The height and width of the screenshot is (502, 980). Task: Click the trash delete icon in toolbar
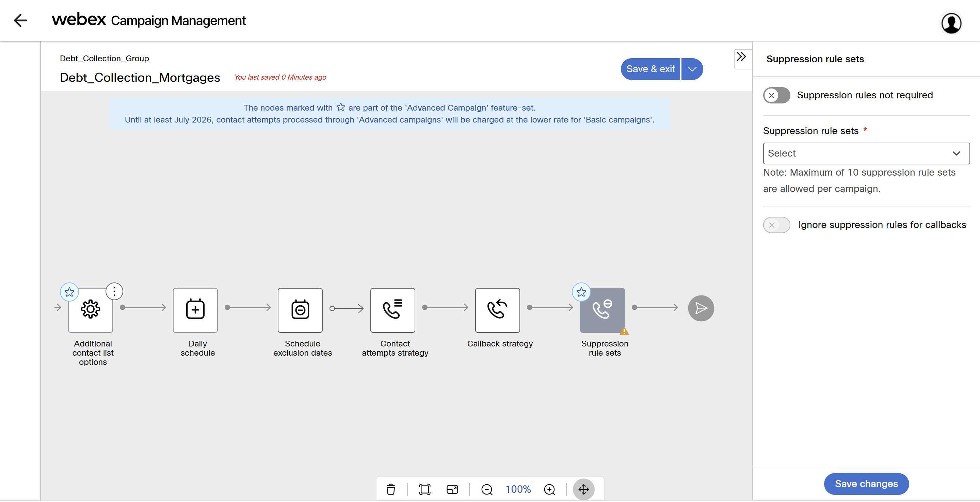(x=390, y=489)
